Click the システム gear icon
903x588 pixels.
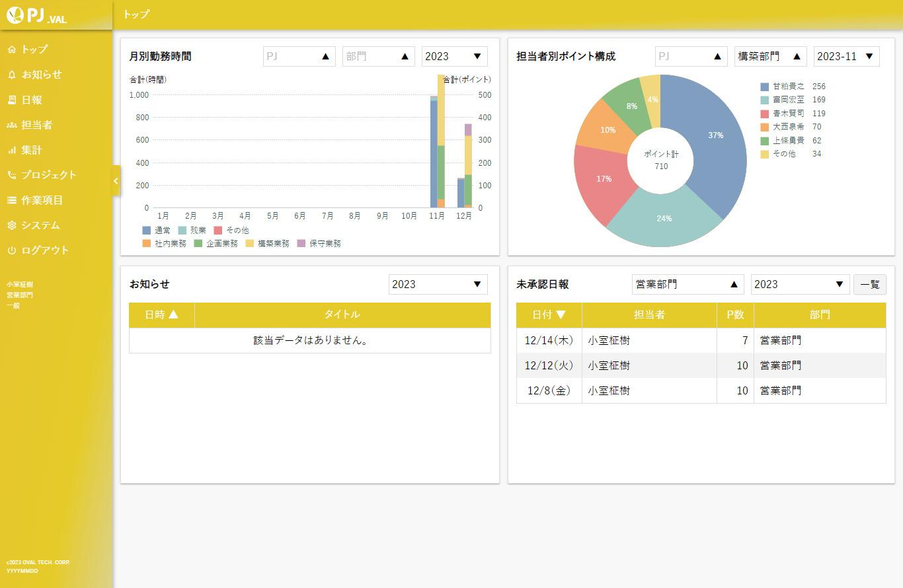point(11,225)
